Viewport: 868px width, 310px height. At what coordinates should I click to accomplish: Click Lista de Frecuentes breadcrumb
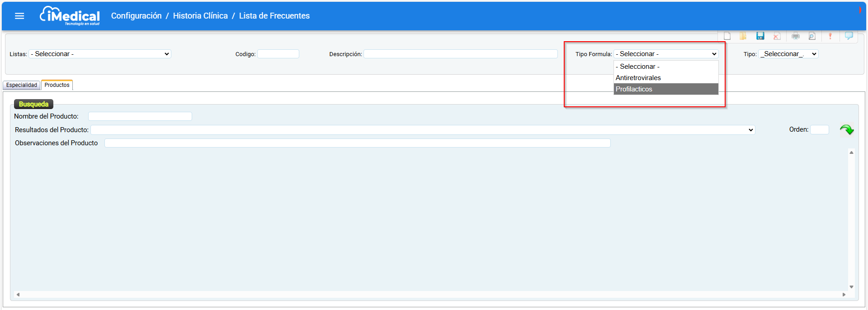tap(274, 16)
